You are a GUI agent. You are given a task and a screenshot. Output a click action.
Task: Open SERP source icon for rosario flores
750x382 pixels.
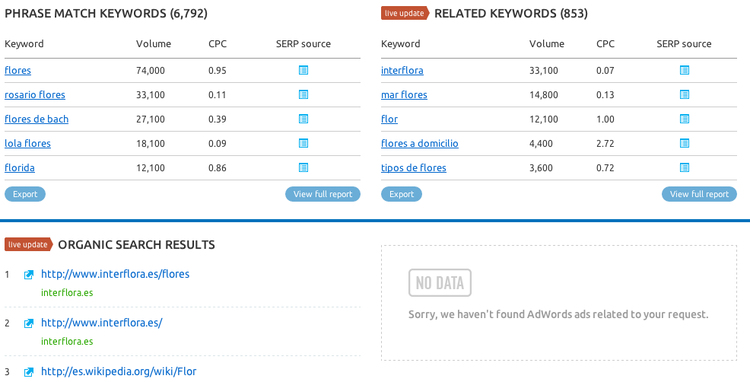click(303, 95)
